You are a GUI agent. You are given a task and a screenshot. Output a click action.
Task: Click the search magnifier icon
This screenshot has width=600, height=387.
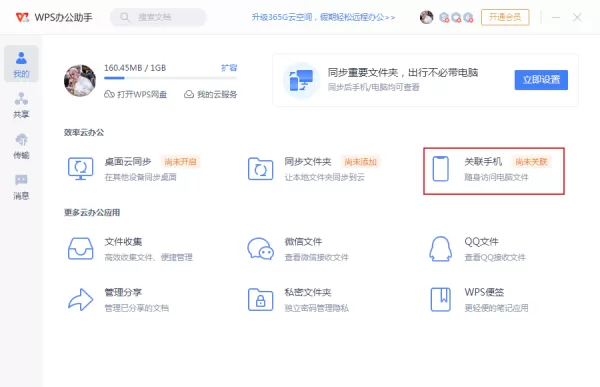125,17
